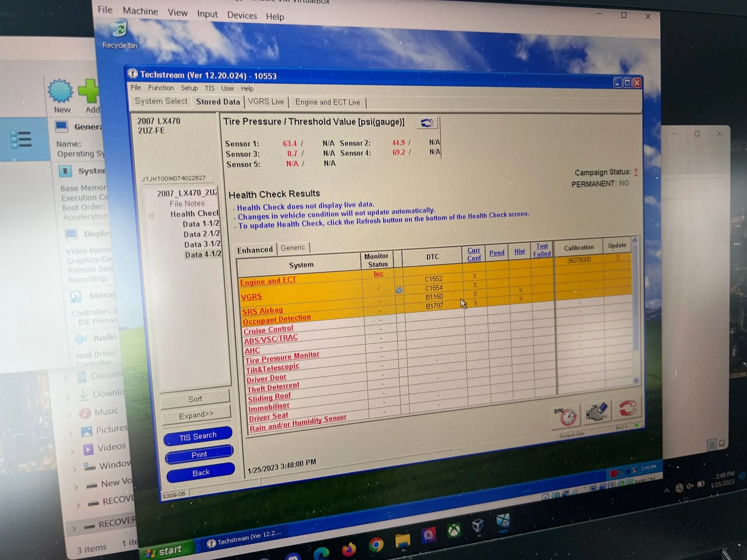Launch Firefox from the host taskbar
This screenshot has width=747, height=560.
coord(349,549)
